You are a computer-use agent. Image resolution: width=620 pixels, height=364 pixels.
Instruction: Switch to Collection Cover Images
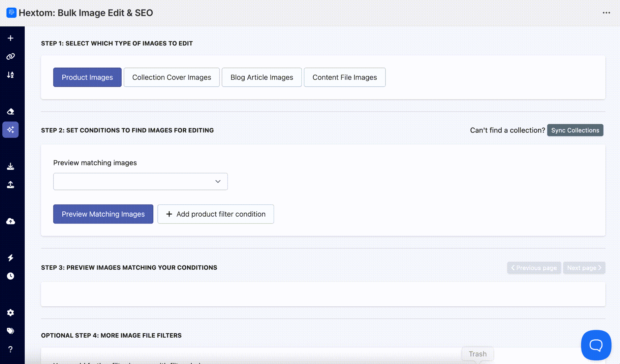(x=171, y=77)
